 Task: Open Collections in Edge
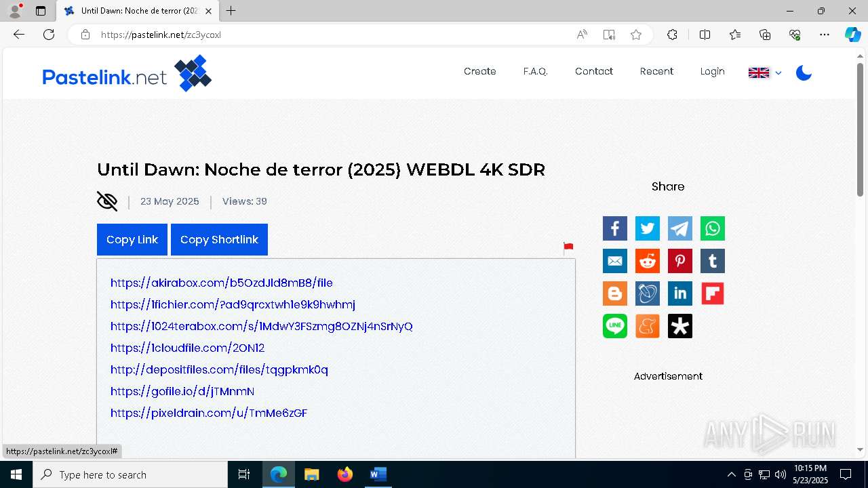click(x=765, y=35)
